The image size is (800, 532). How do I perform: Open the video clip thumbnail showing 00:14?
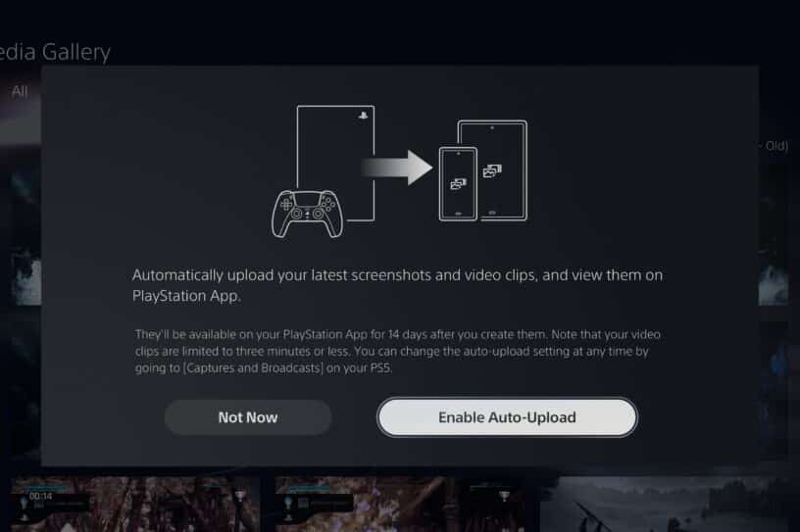135,505
